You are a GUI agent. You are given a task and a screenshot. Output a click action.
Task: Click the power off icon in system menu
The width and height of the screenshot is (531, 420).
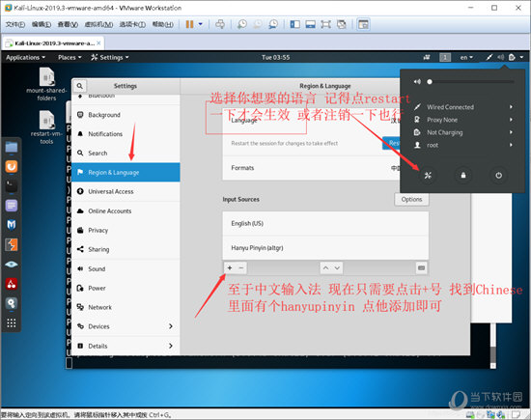point(498,176)
